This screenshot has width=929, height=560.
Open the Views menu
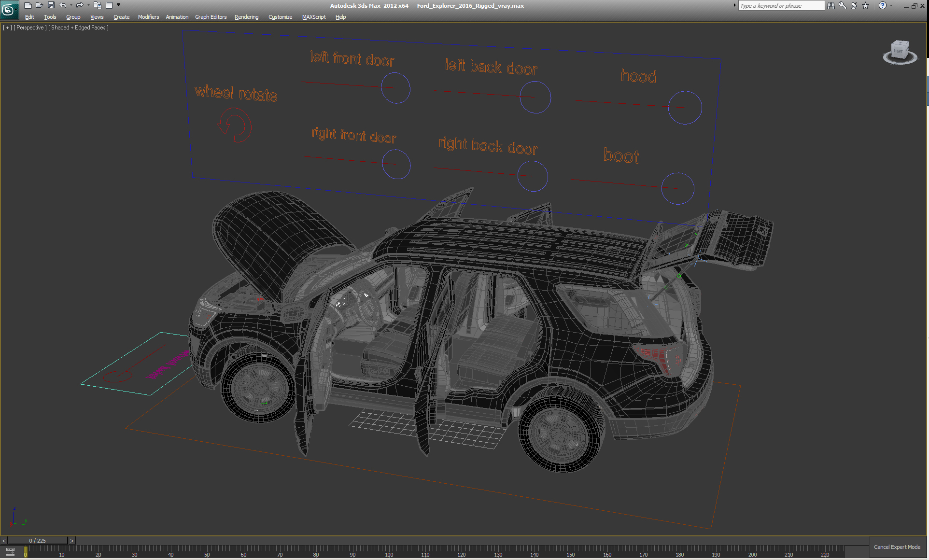click(x=97, y=17)
